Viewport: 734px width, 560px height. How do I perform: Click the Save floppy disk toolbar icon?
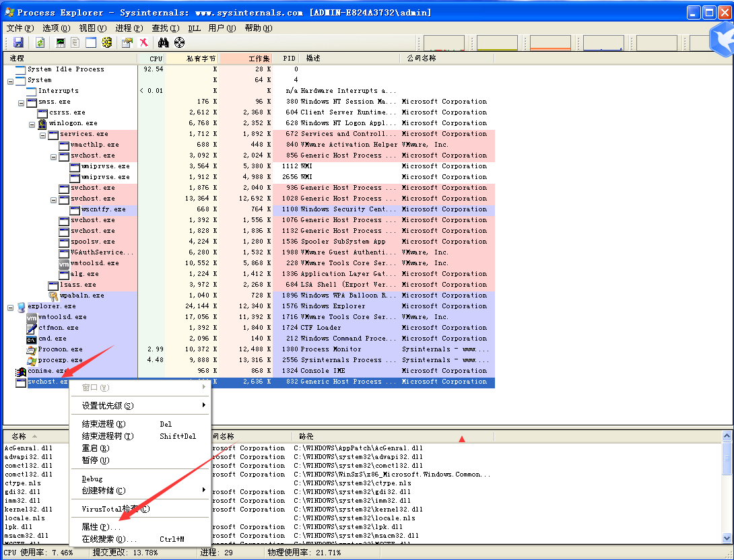click(x=18, y=42)
